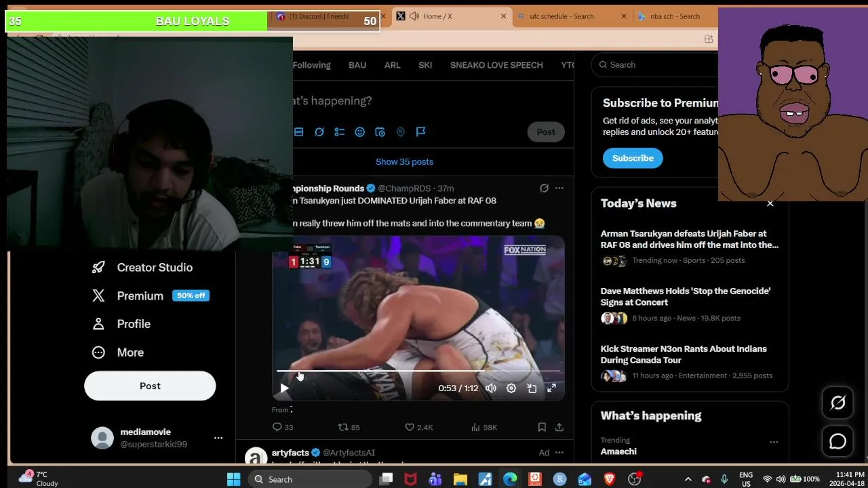Switch to the Following tab
868x488 pixels.
click(312, 65)
